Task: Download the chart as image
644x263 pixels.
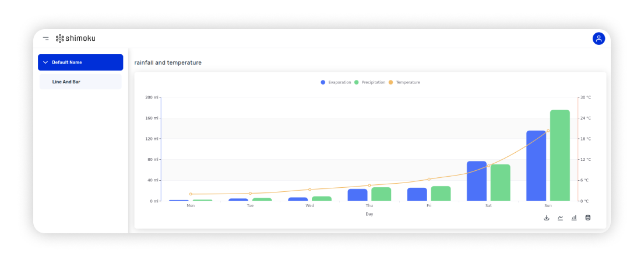Action: [547, 218]
